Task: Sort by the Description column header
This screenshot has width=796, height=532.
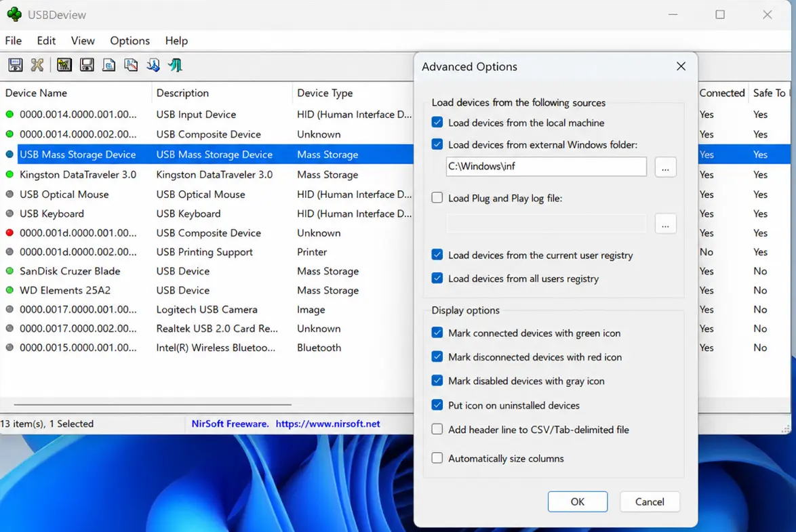Action: [x=222, y=93]
